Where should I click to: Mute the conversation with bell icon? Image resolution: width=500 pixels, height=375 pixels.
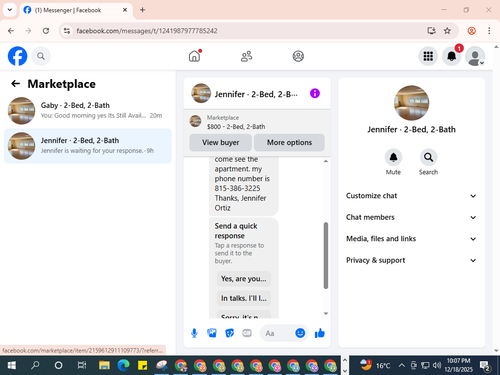pyautogui.click(x=393, y=157)
